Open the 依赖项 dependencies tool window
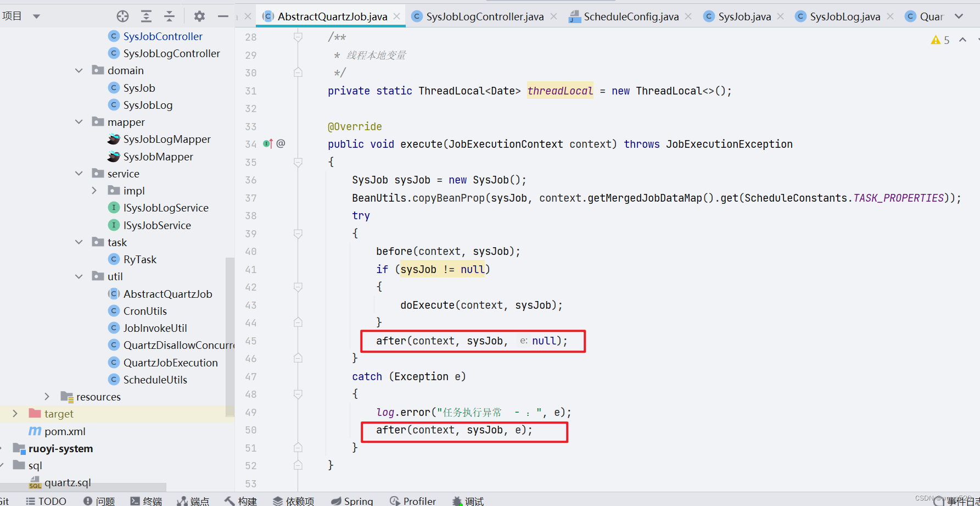The height and width of the screenshot is (506, 980). (x=294, y=501)
